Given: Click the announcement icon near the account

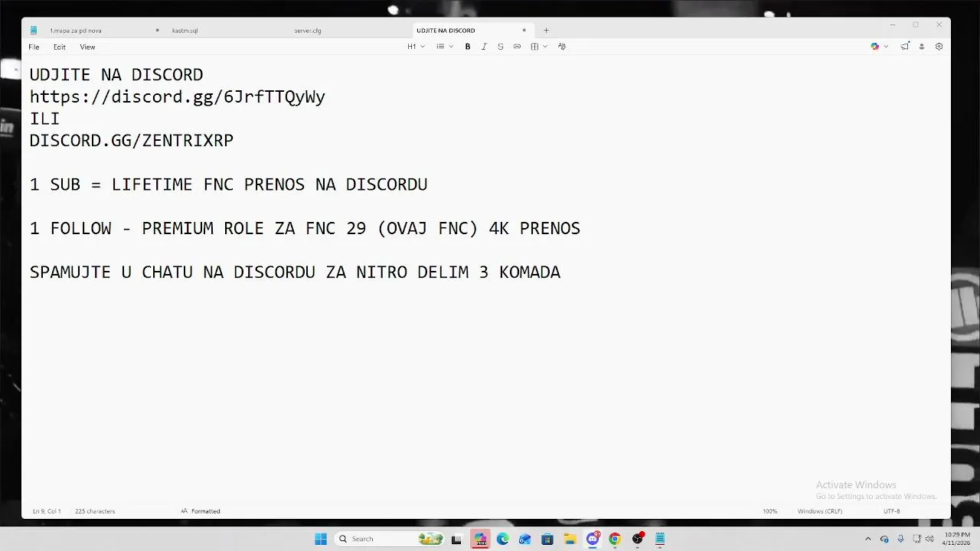Looking at the screenshot, I should pos(905,47).
